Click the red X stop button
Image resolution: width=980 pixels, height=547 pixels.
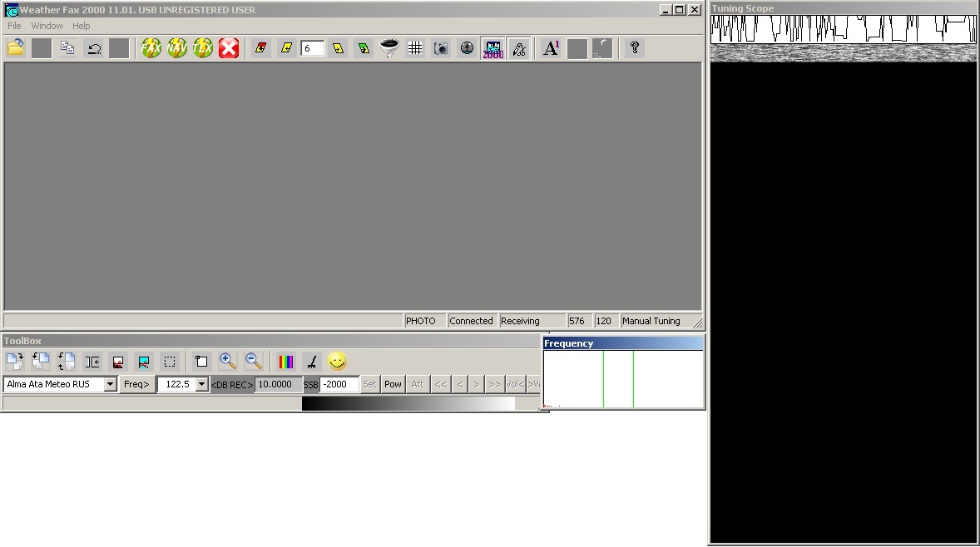pos(229,48)
